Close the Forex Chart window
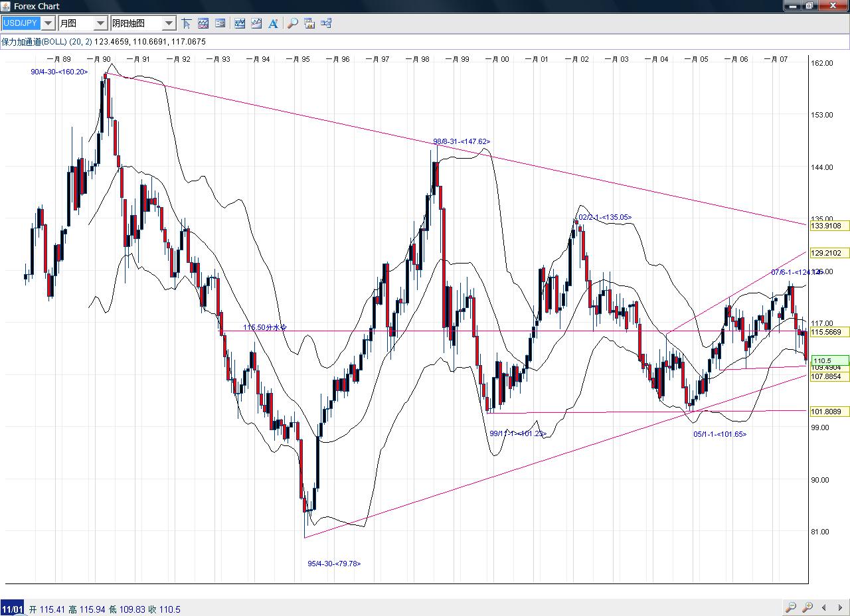Image resolution: width=850 pixels, height=616 pixels. point(833,5)
